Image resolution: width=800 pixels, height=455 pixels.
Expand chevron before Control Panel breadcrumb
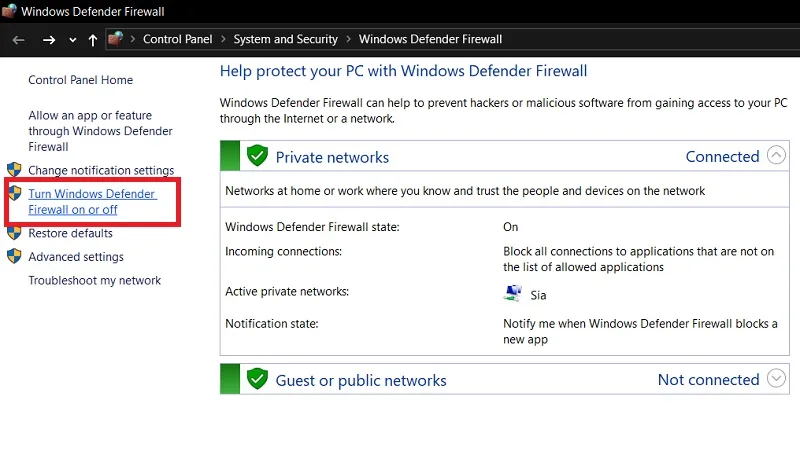click(133, 39)
